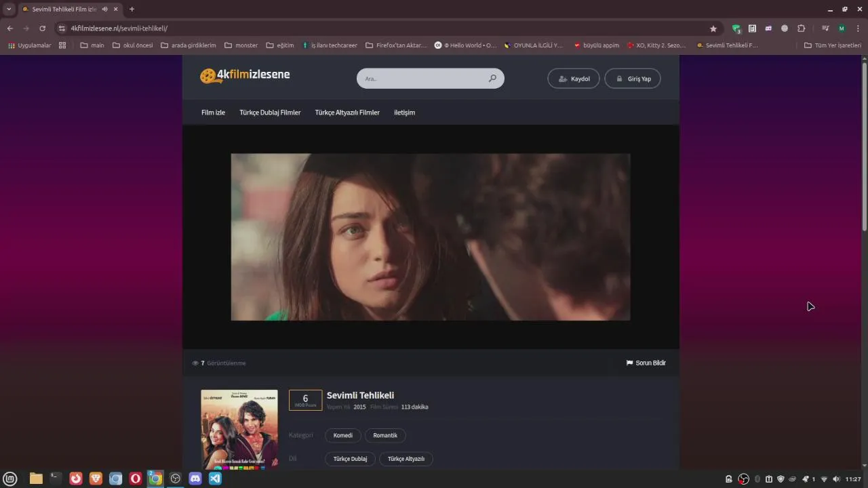Select the Komedi category tag
Viewport: 868px width, 488px height.
(x=342, y=435)
